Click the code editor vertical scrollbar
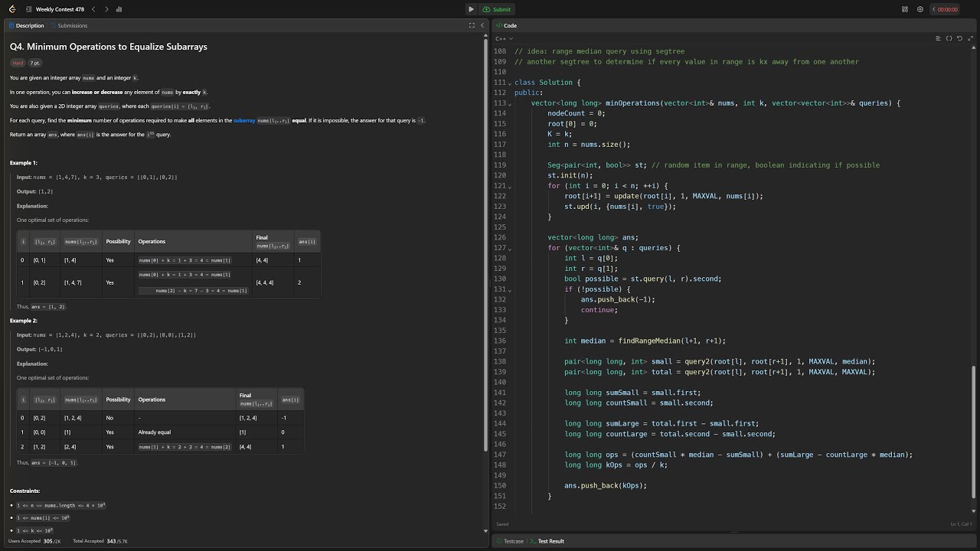The width and height of the screenshot is (980, 551). click(974, 432)
